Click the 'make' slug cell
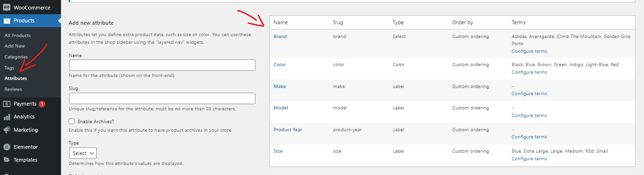 click(339, 87)
